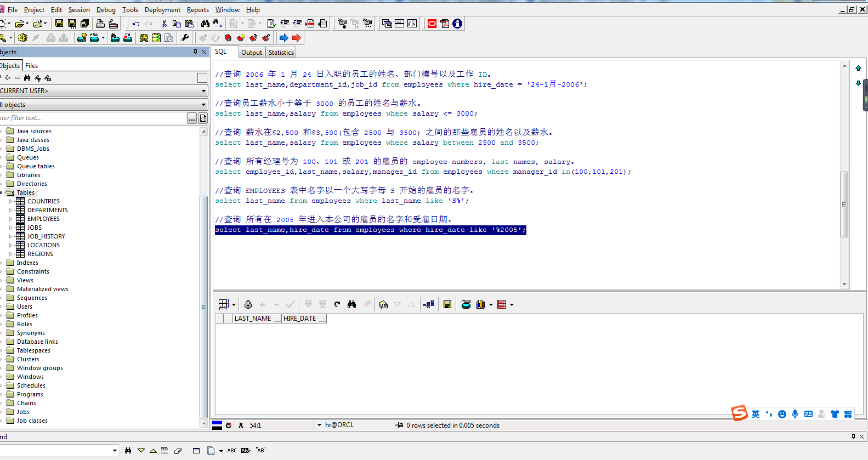Open the Tools menu
Viewport: 868px width, 460px height.
pyautogui.click(x=130, y=10)
